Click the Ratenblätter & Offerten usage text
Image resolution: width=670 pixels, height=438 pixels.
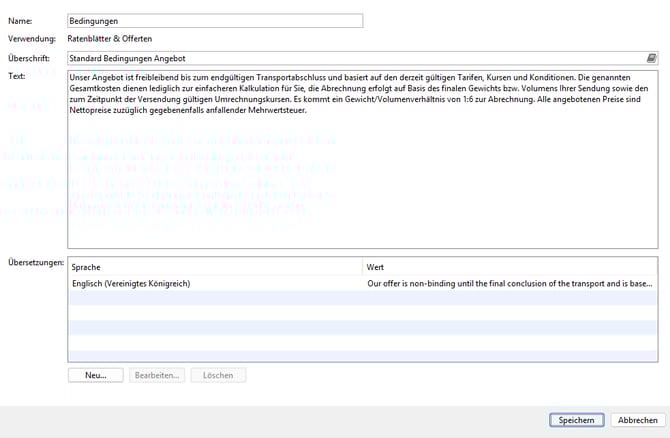click(116, 38)
